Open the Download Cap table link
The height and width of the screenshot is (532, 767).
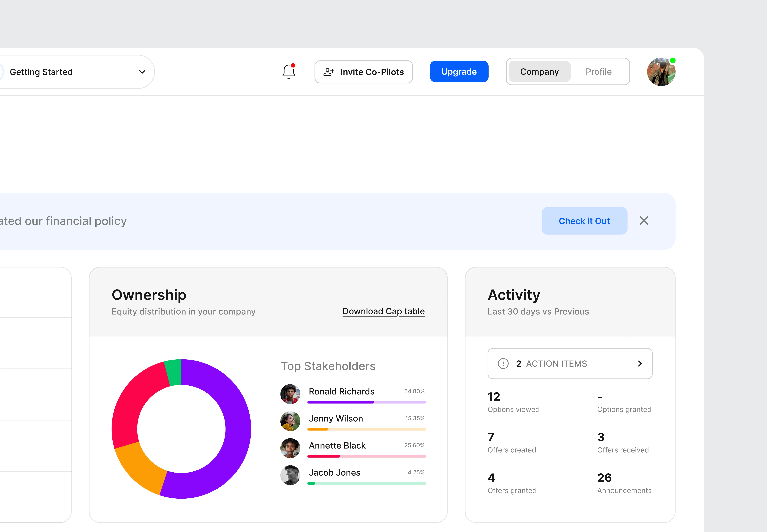tap(383, 311)
